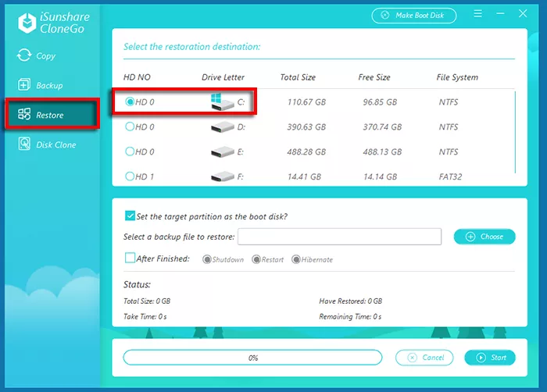Click the C: Windows system drive icon
Image resolution: width=547 pixels, height=392 pixels.
tap(222, 102)
